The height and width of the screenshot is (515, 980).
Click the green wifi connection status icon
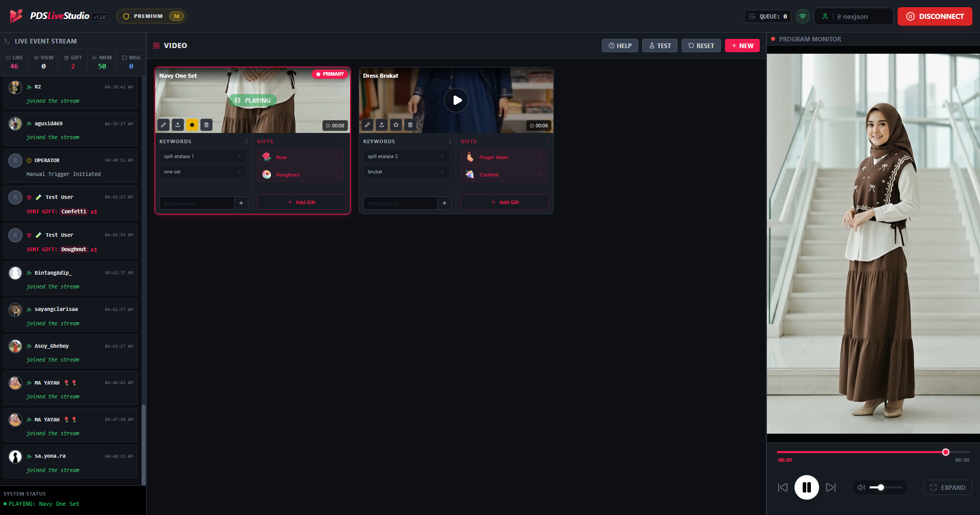[x=802, y=16]
